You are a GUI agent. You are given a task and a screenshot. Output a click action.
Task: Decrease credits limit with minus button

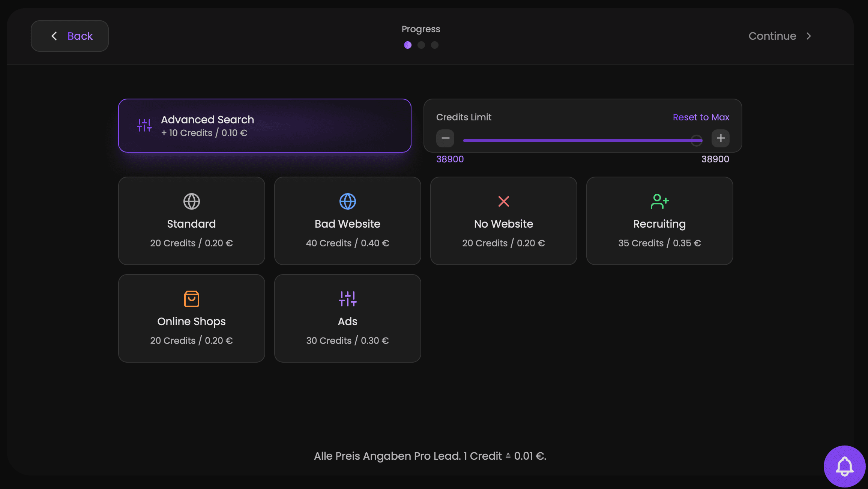[x=445, y=138]
